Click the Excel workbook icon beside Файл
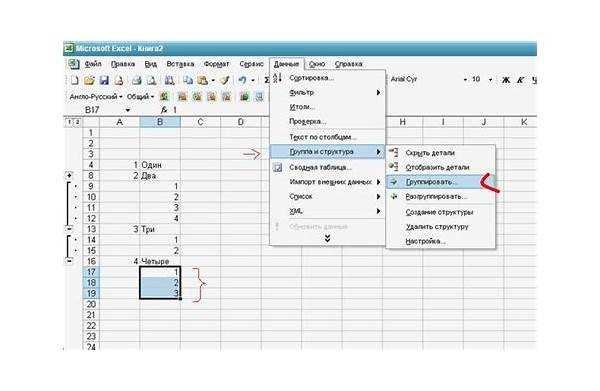This screenshot has height=391, width=600. coord(73,64)
